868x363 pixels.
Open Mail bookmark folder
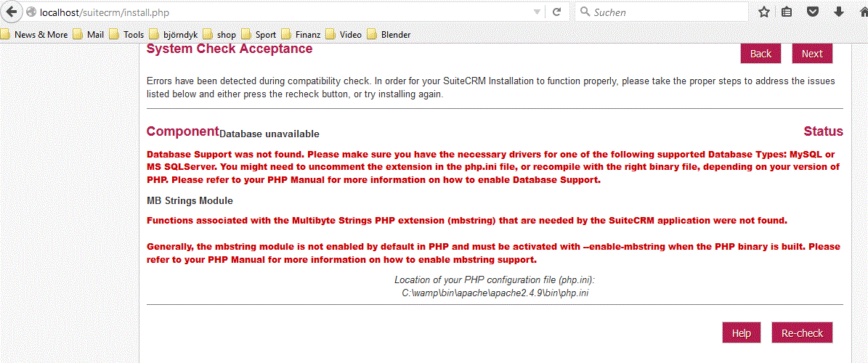(89, 34)
